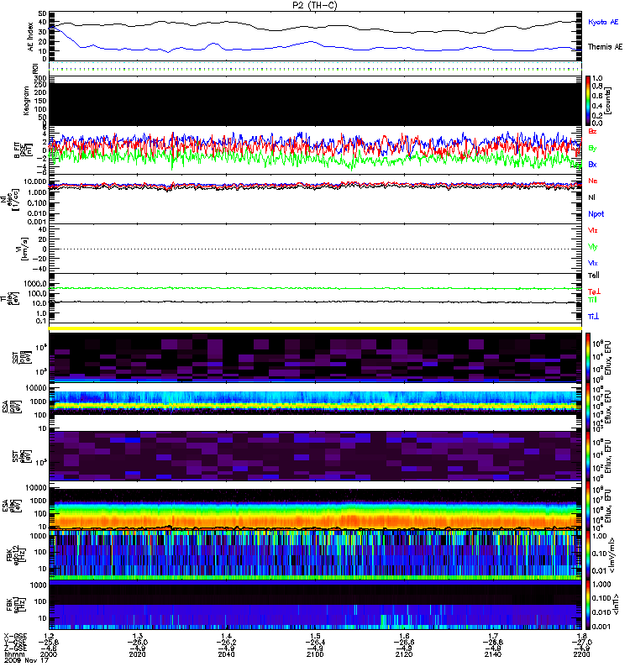The image size is (630, 672).
Task: Click the "<|nT|>" color bar unit label
Action: tap(617, 604)
